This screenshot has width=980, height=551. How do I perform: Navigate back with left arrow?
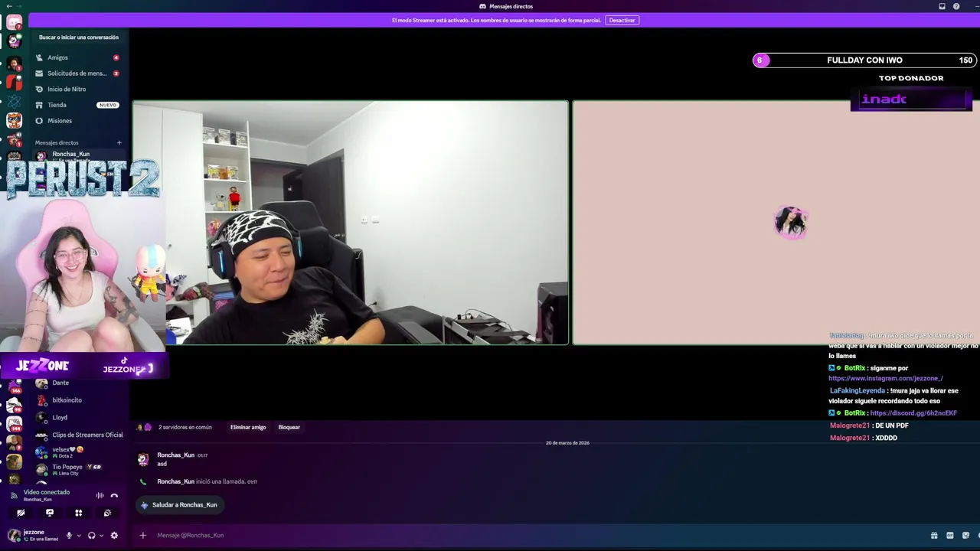pos(8,6)
